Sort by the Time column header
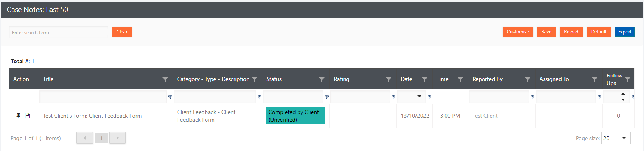 (x=442, y=79)
